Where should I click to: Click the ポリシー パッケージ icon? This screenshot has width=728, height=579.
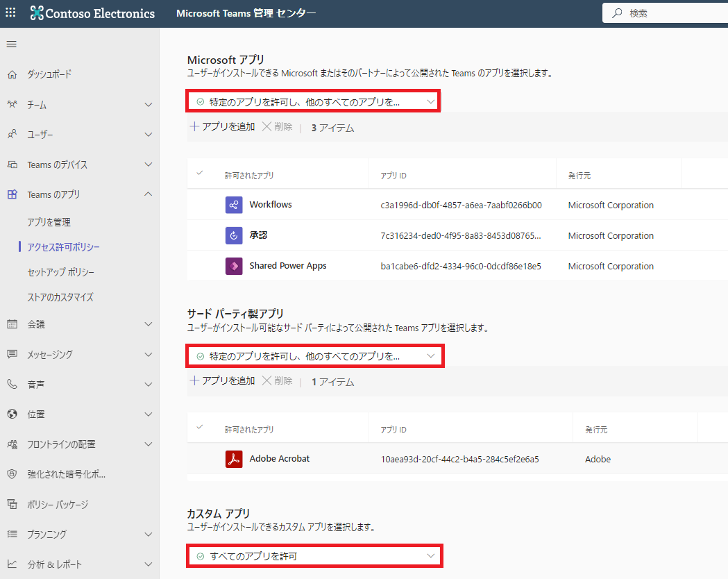(12, 504)
